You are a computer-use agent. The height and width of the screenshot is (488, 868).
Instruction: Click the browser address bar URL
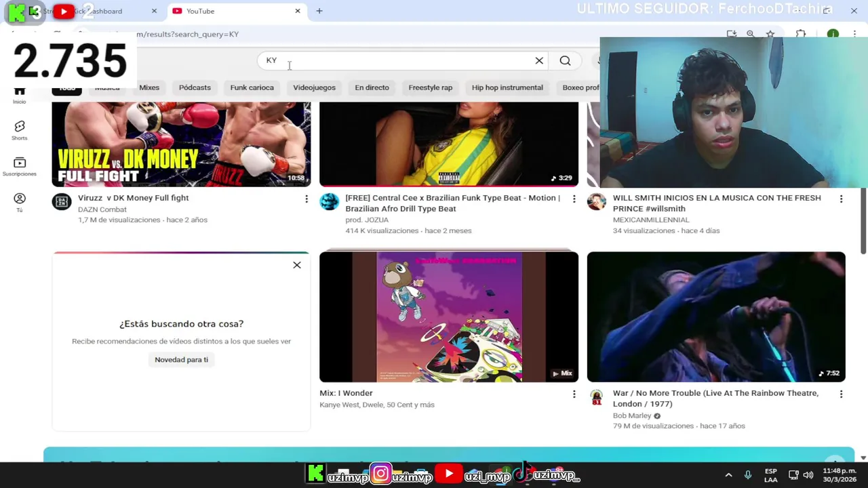point(187,34)
